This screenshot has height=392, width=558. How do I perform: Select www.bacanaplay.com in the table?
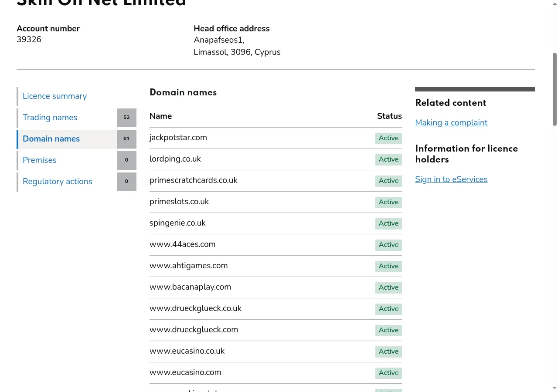pos(190,287)
